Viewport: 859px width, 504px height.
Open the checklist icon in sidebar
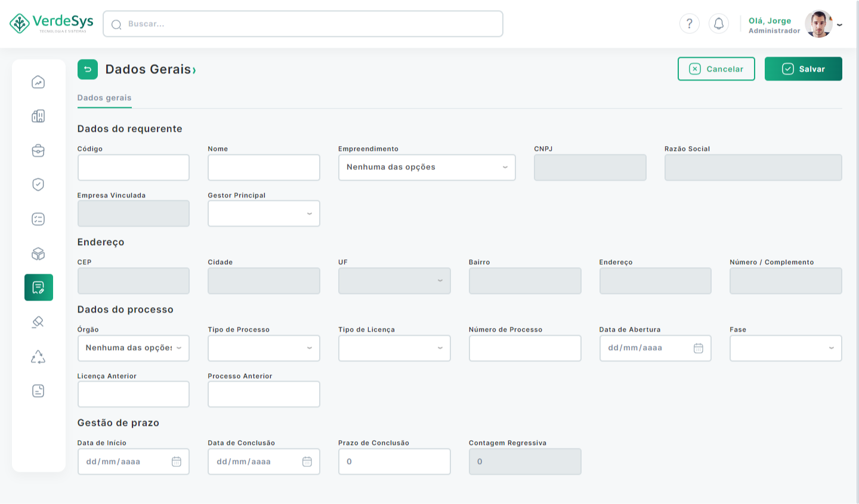(x=38, y=219)
